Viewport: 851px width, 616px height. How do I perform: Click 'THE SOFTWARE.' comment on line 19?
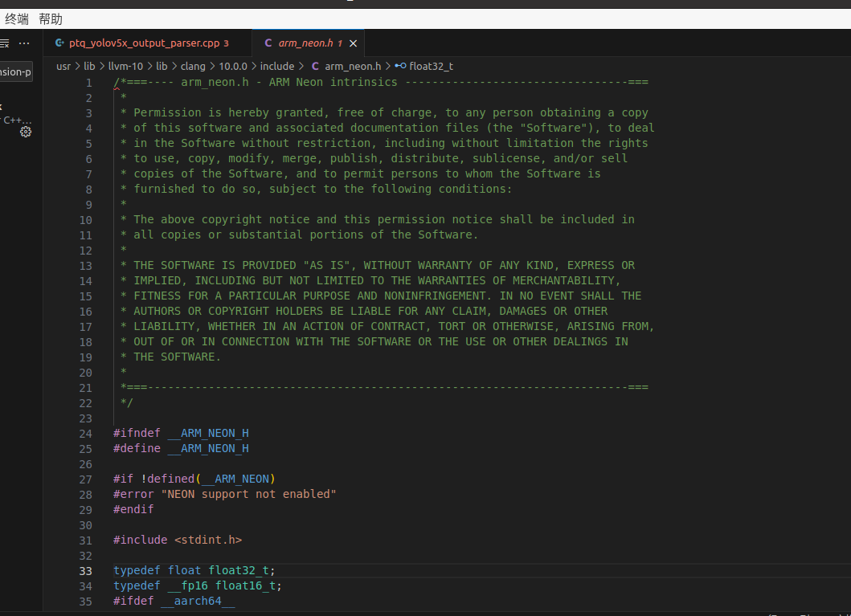[178, 357]
